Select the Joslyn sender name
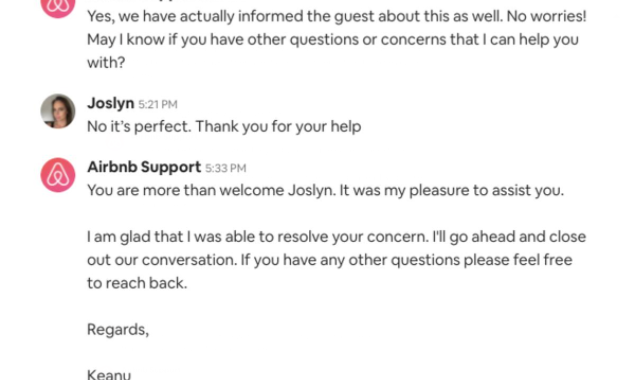Image resolution: width=634 pixels, height=380 pixels. tap(110, 103)
